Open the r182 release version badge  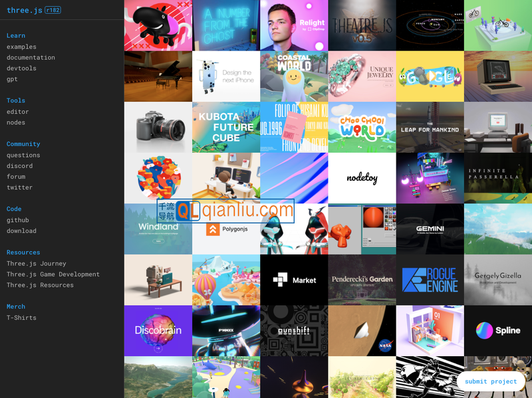point(53,10)
